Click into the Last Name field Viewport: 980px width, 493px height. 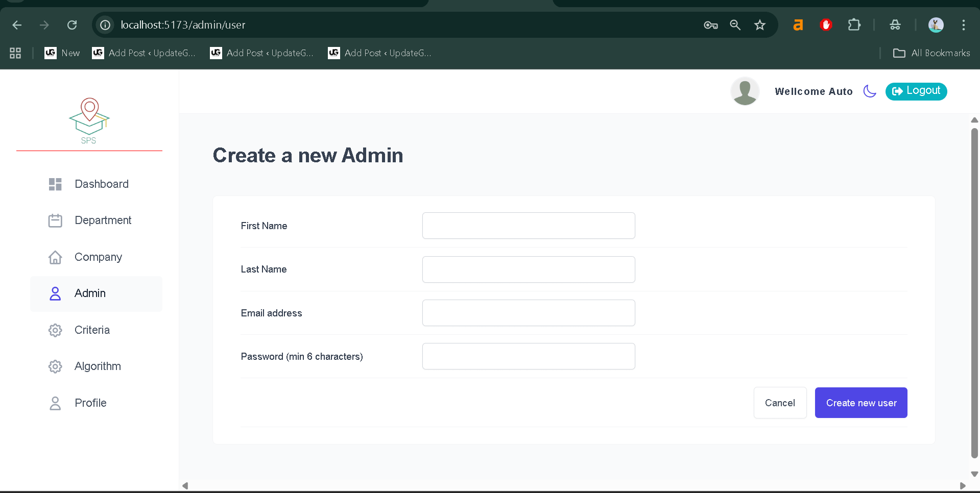[528, 269]
